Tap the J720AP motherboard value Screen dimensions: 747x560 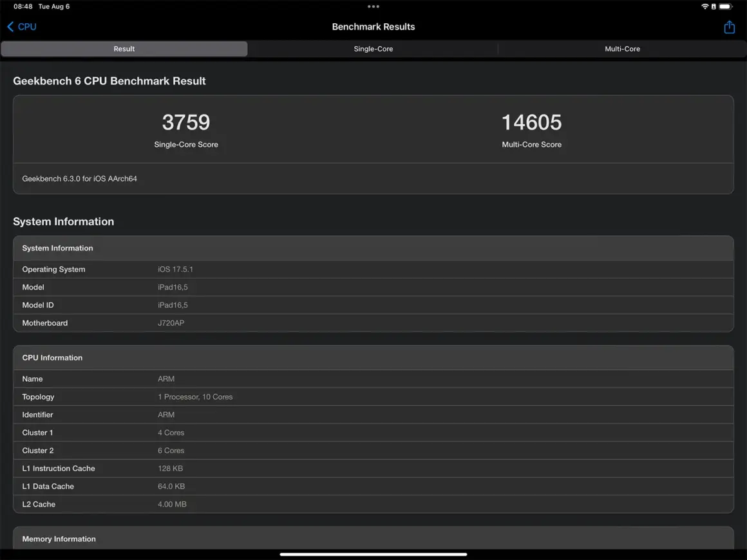click(x=171, y=323)
